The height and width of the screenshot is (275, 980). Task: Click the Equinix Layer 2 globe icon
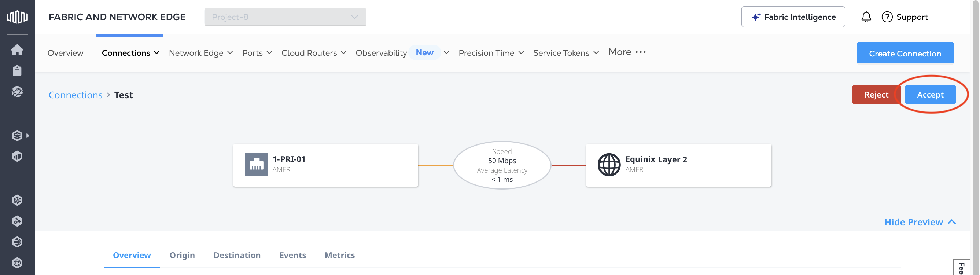point(609,165)
